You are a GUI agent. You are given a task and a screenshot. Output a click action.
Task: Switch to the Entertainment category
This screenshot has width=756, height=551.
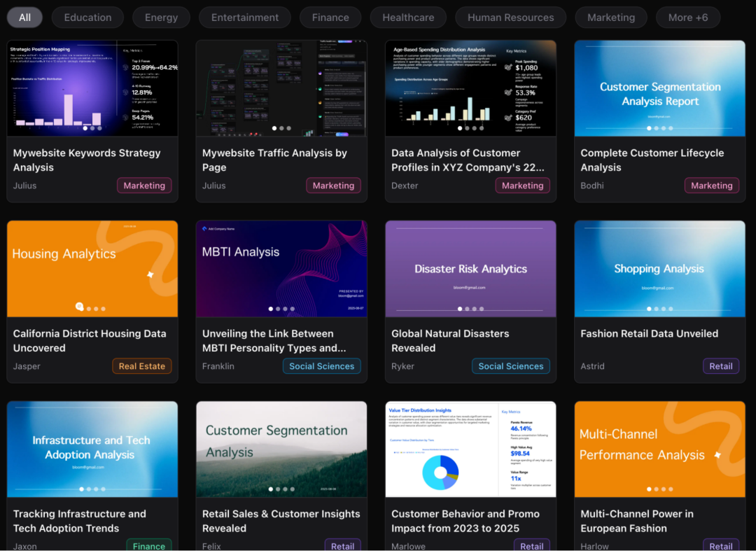(245, 18)
